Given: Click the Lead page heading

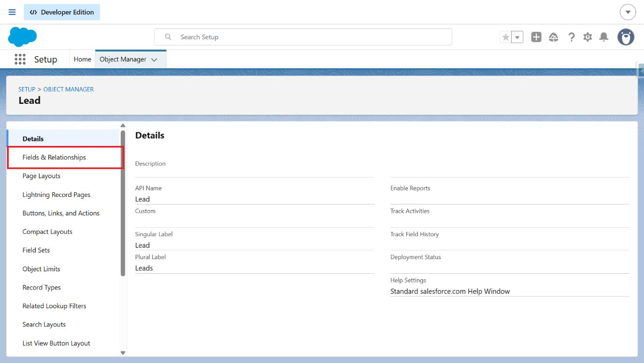Looking at the screenshot, I should 29,101.
